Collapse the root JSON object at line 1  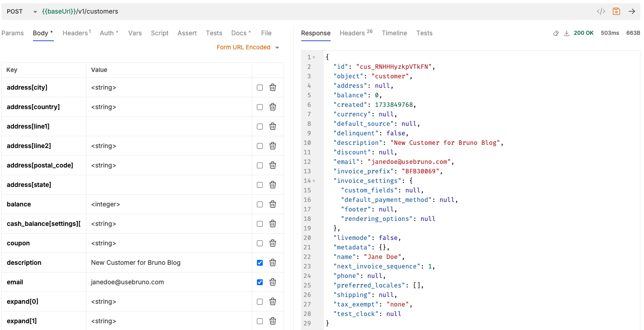click(x=314, y=57)
